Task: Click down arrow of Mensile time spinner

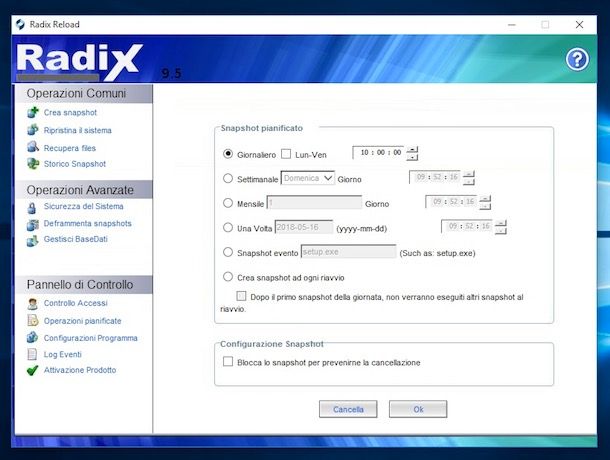Action: pyautogui.click(x=485, y=206)
